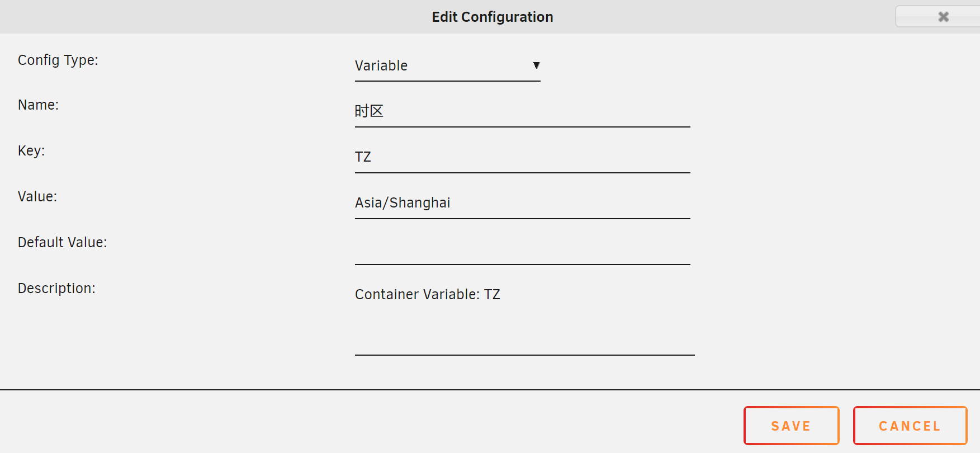The width and height of the screenshot is (980, 453).
Task: Click the 'Value:' label
Action: tap(37, 197)
